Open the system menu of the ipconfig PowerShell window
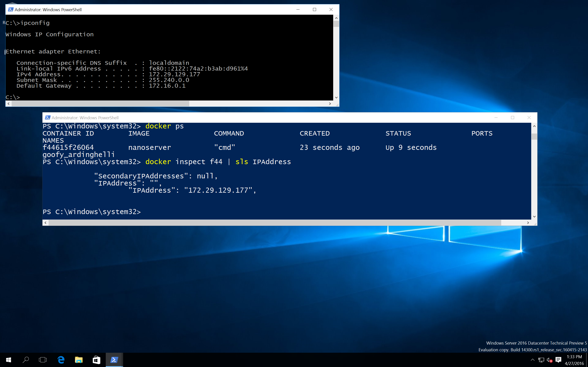This screenshot has height=367, width=588. [11, 9]
